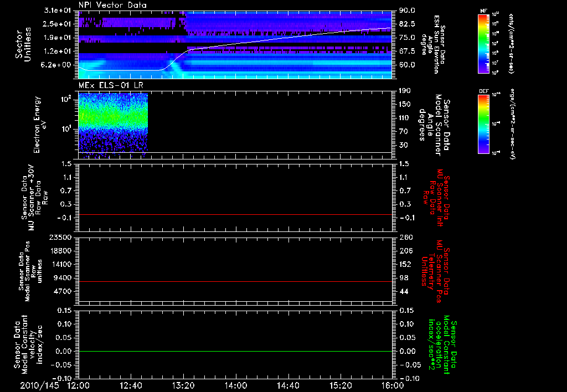
Task: Select the red 'MU Scanner Pos Telemetry' label
Action: (435, 272)
